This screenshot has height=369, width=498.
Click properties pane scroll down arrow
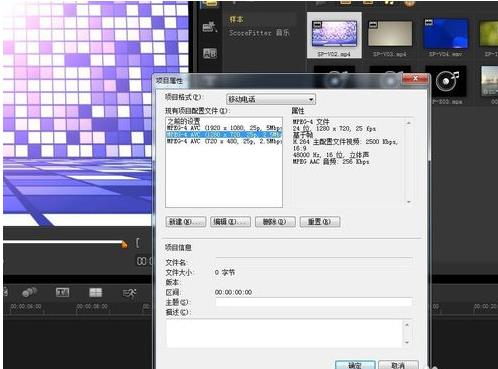(408, 202)
